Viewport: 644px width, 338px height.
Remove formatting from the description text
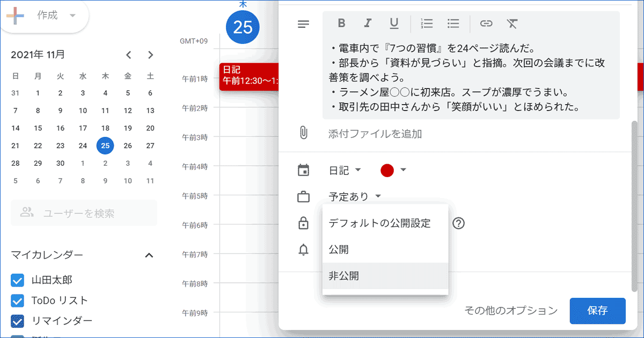pos(512,24)
